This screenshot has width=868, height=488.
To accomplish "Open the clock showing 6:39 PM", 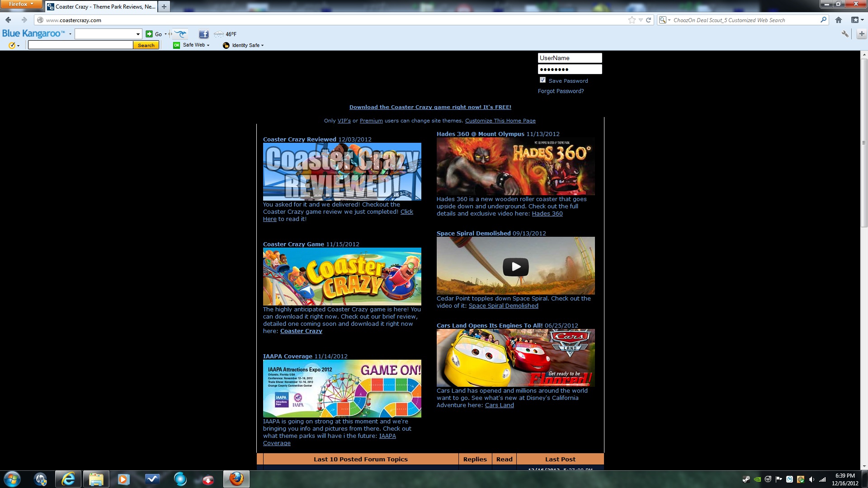I will pos(845,479).
